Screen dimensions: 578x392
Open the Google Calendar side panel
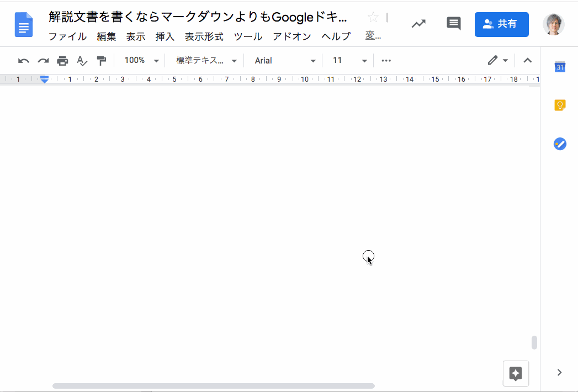pos(560,67)
